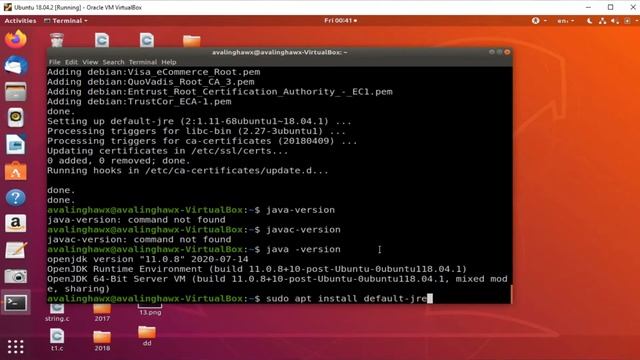Close the terminal window
This screenshot has height=360, width=640.
click(x=507, y=52)
